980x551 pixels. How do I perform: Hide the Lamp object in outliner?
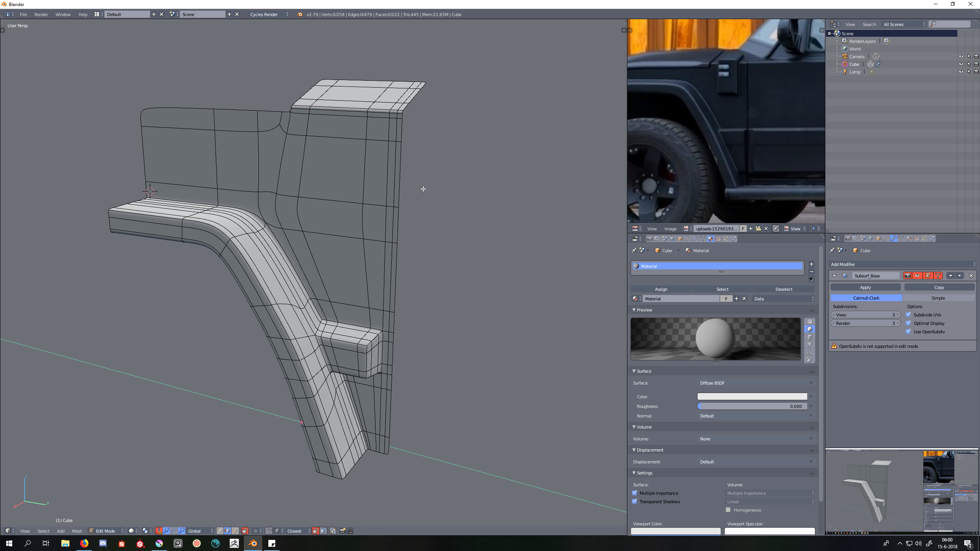[961, 72]
